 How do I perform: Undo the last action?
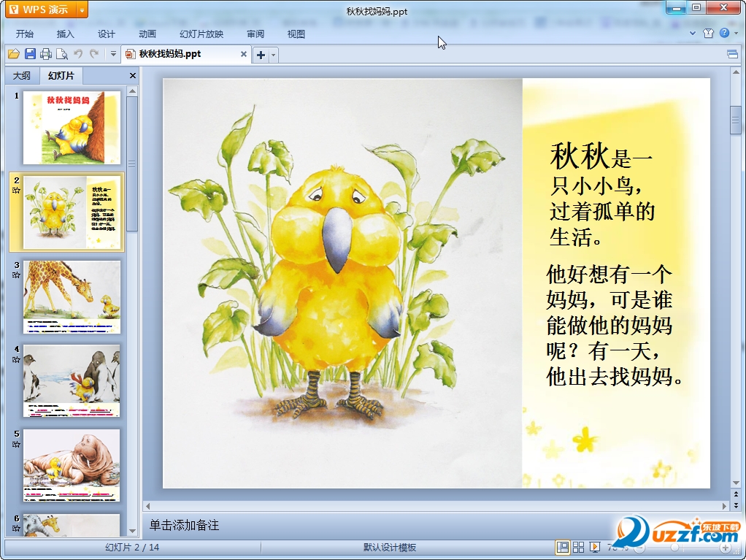coord(79,54)
